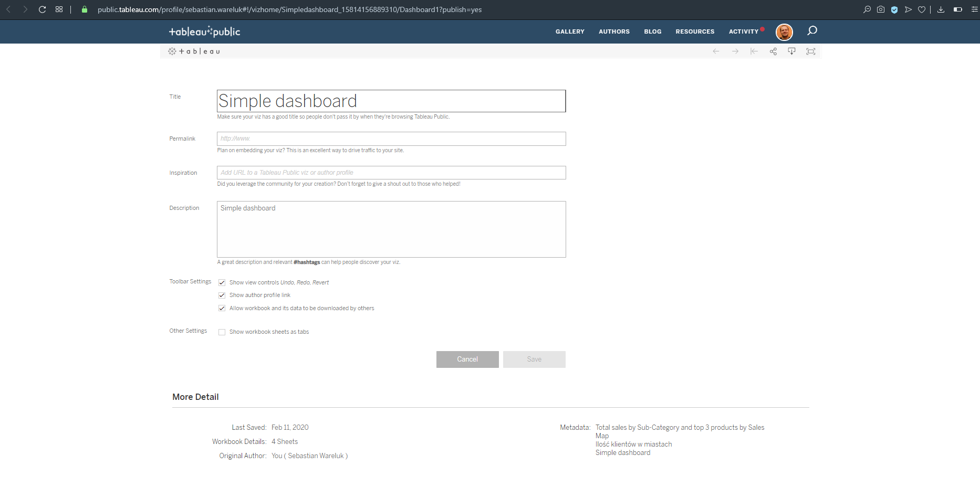The image size is (980, 487).
Task: Disable allow workbook download checkbox
Action: [222, 309]
